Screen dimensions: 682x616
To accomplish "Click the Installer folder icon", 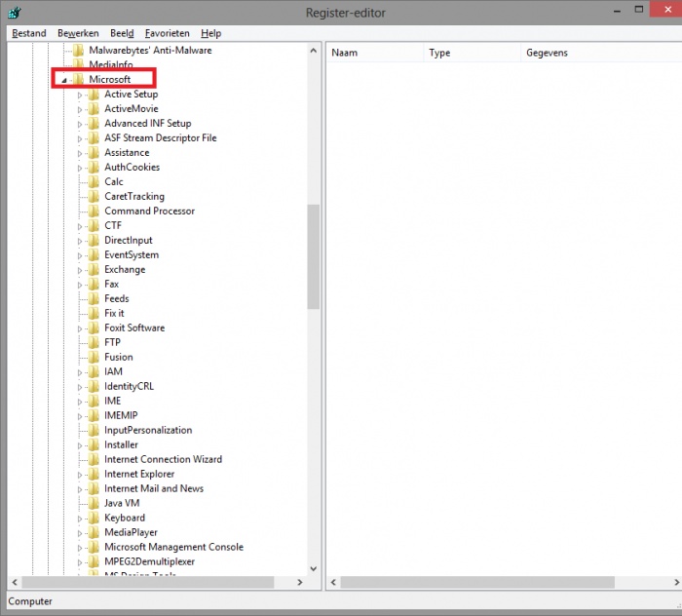I will [94, 444].
